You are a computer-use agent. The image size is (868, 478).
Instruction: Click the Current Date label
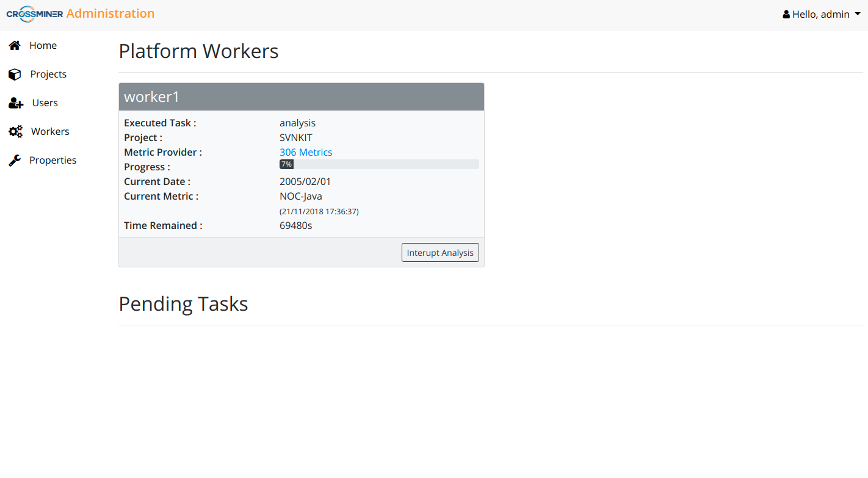[157, 181]
